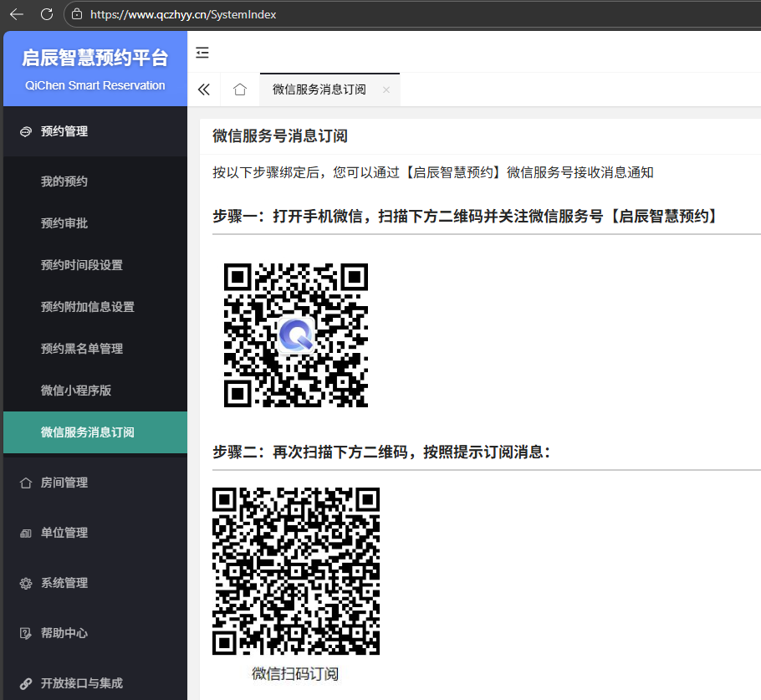Switch to the 微信服务消息订阅 tab
Viewport: 761px width, 700px height.
[x=319, y=90]
